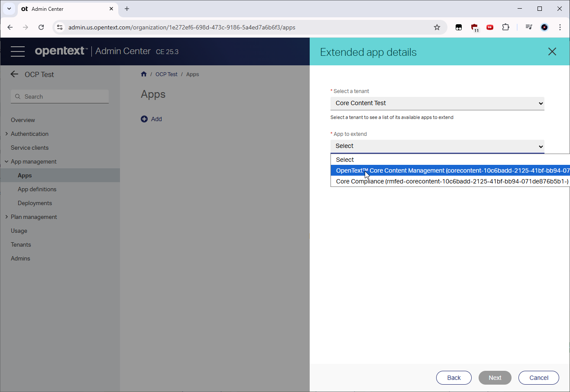Image resolution: width=570 pixels, height=392 pixels.
Task: Open a new browser tab
Action: click(127, 9)
